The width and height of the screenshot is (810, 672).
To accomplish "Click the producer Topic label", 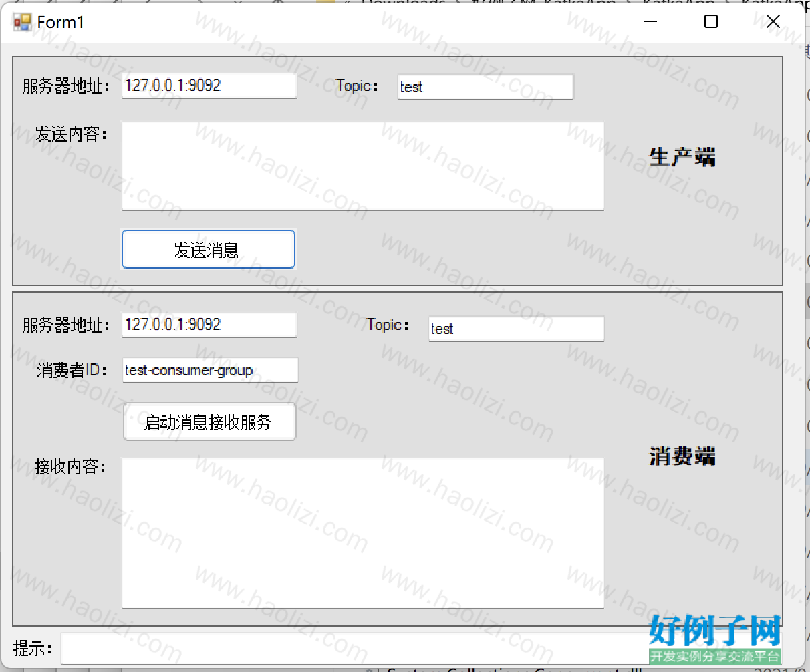I will 357,86.
